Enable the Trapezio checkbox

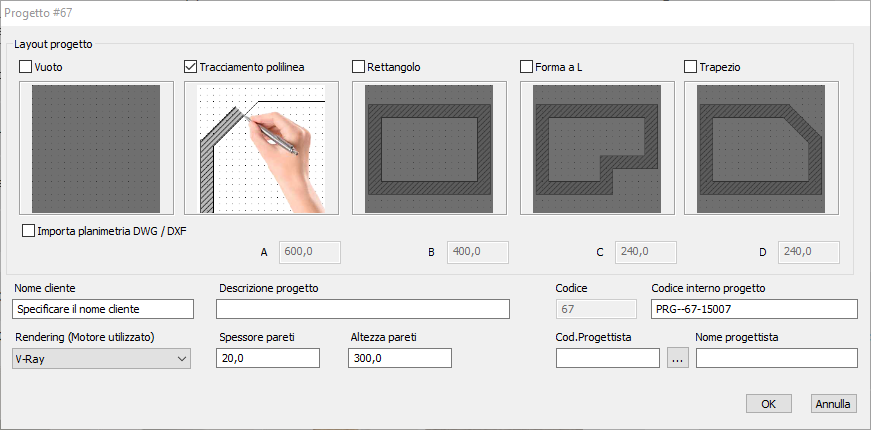(690, 67)
